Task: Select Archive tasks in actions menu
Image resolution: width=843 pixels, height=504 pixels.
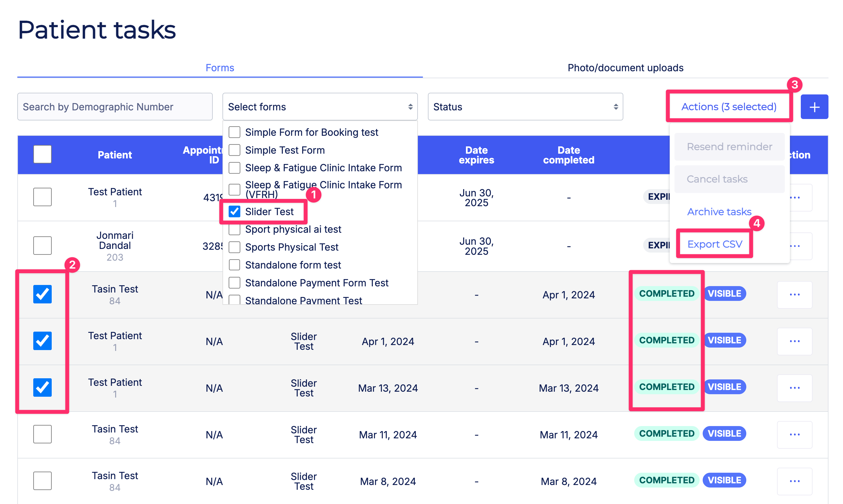Action: pyautogui.click(x=719, y=211)
